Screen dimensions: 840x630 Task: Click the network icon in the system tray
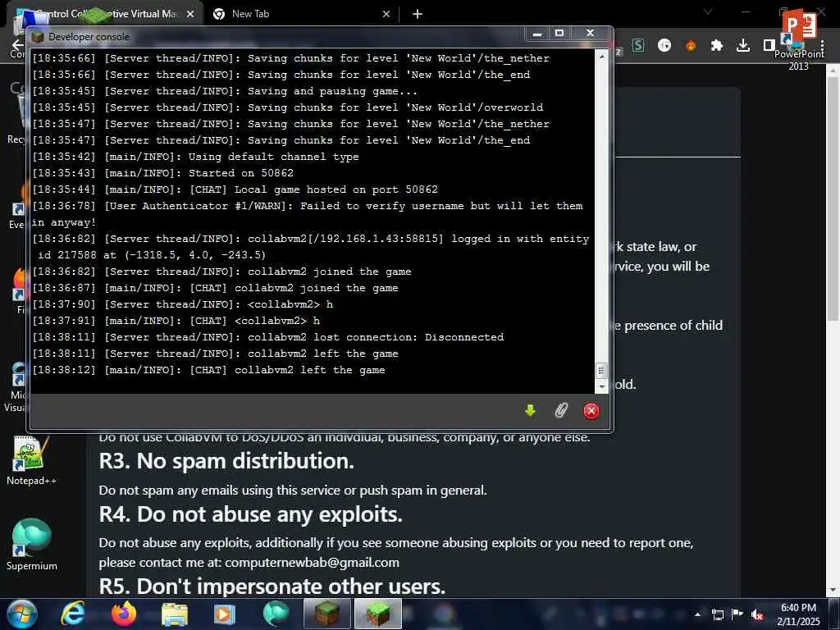coord(718,614)
